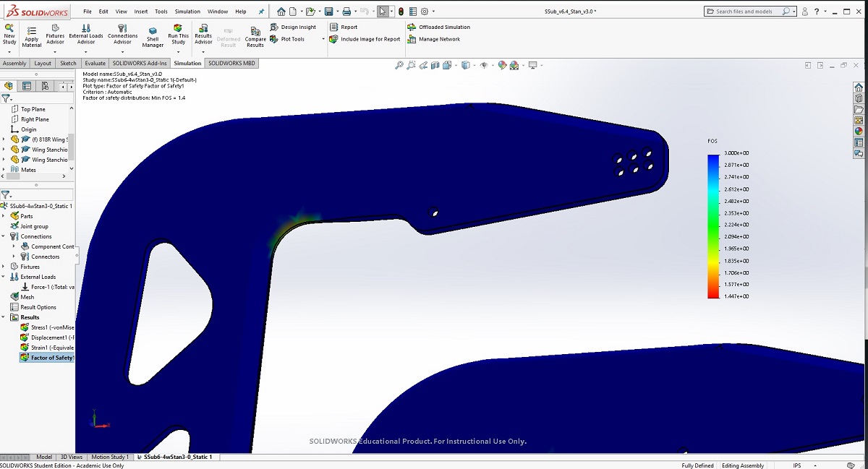Click Result Options in study tree

pos(33,307)
